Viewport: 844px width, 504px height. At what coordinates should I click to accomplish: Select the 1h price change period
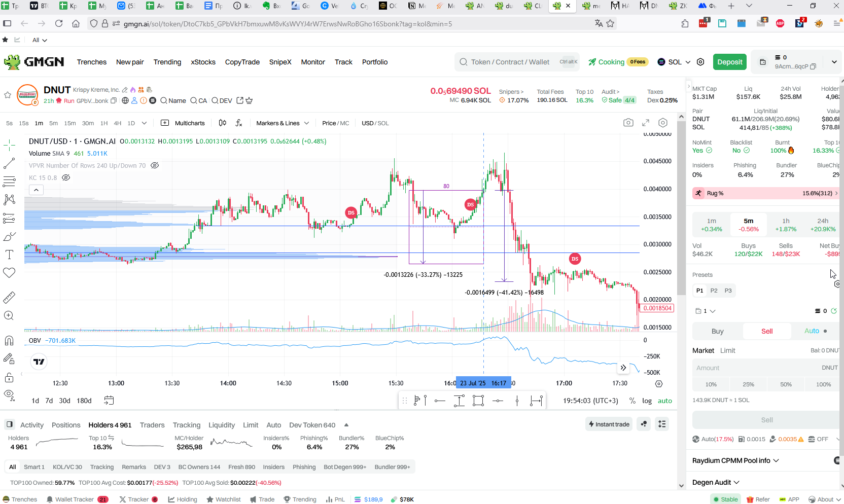pyautogui.click(x=786, y=225)
